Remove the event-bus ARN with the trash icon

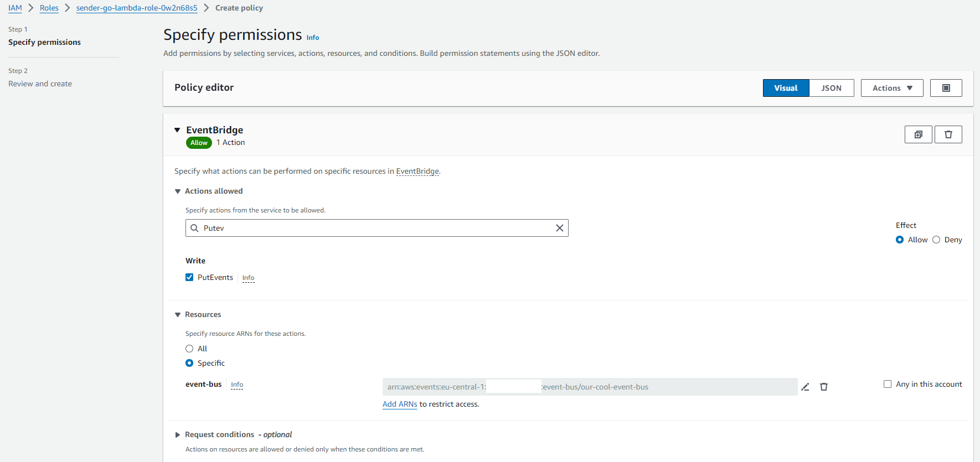(x=824, y=387)
